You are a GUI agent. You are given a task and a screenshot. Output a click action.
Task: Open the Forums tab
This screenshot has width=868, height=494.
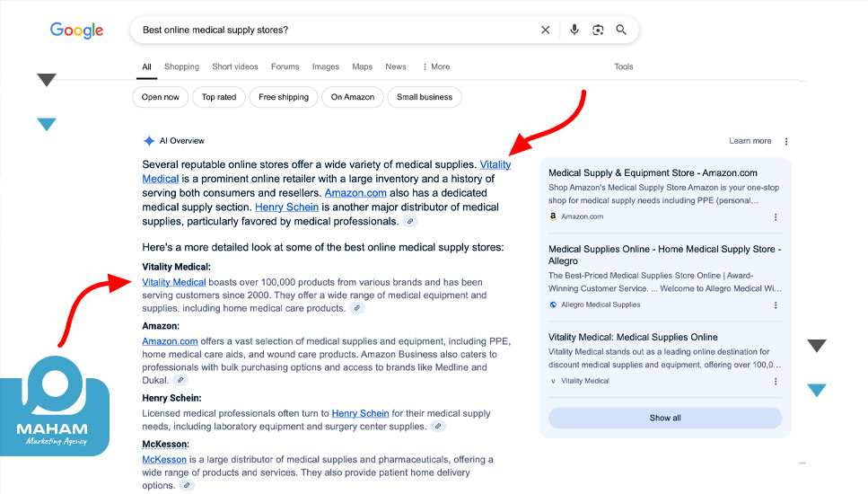(285, 66)
